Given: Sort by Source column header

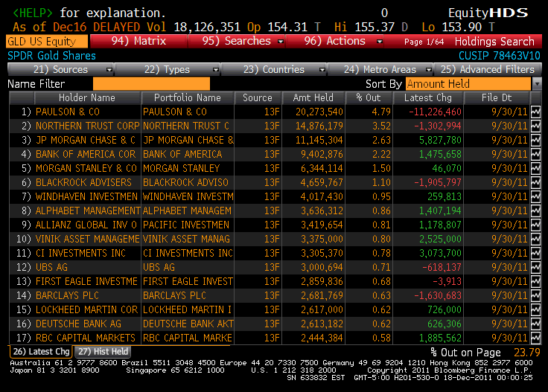Looking at the screenshot, I should coord(258,97).
